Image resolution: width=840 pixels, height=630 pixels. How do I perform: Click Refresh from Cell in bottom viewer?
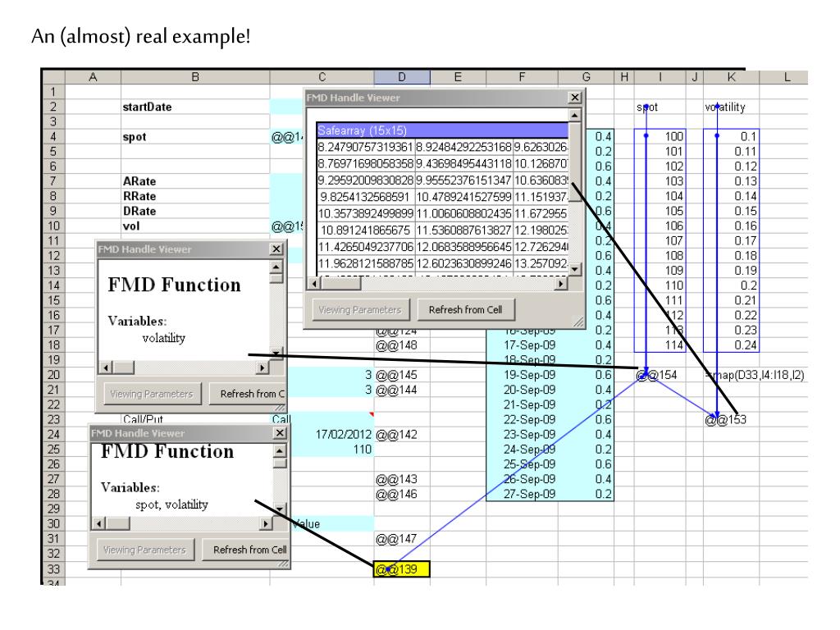246,550
